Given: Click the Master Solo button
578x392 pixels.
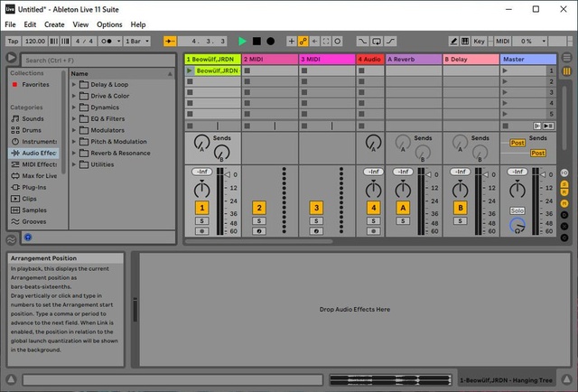Looking at the screenshot, I should click(517, 210).
